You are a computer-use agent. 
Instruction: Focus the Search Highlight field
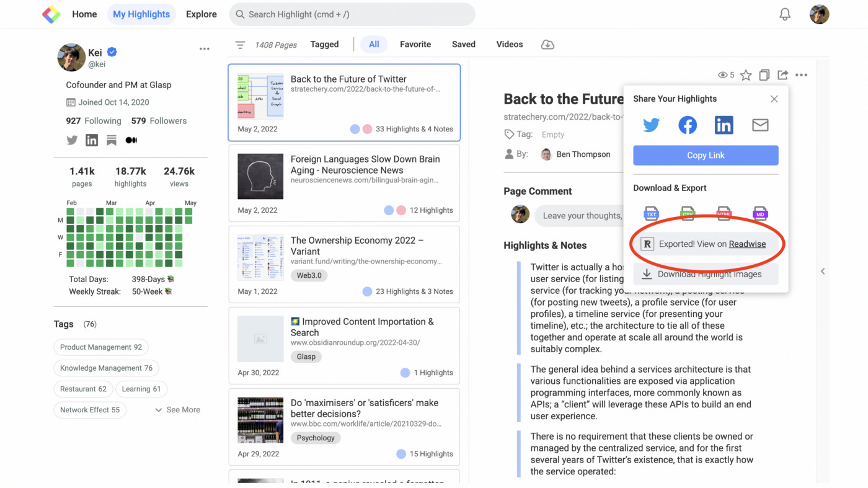tap(352, 14)
